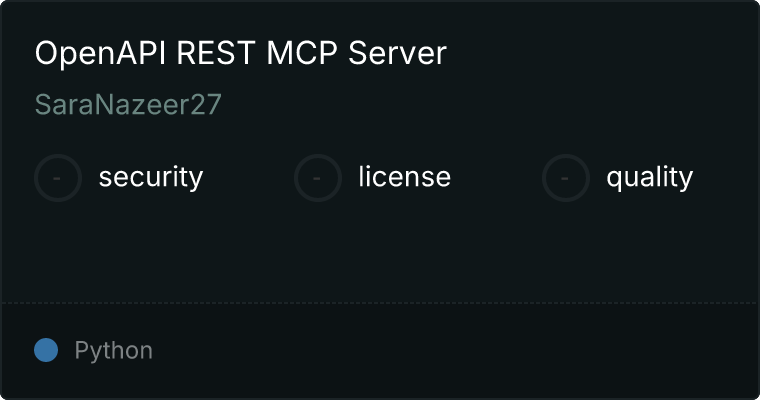760x400 pixels.
Task: Click the word MCP in the title
Action: pyautogui.click(x=302, y=53)
